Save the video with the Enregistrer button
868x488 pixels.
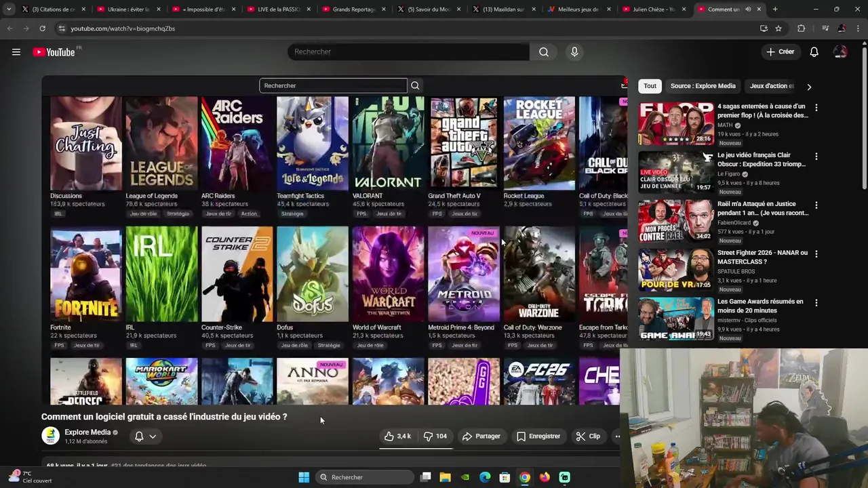[x=538, y=436]
